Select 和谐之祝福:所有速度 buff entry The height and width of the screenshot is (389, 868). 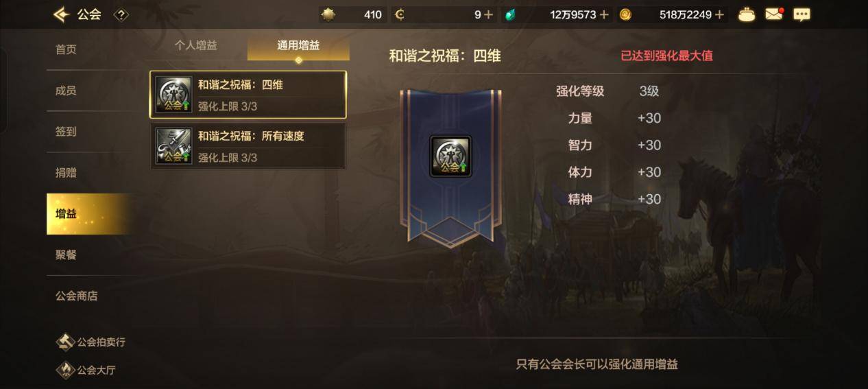click(x=248, y=146)
